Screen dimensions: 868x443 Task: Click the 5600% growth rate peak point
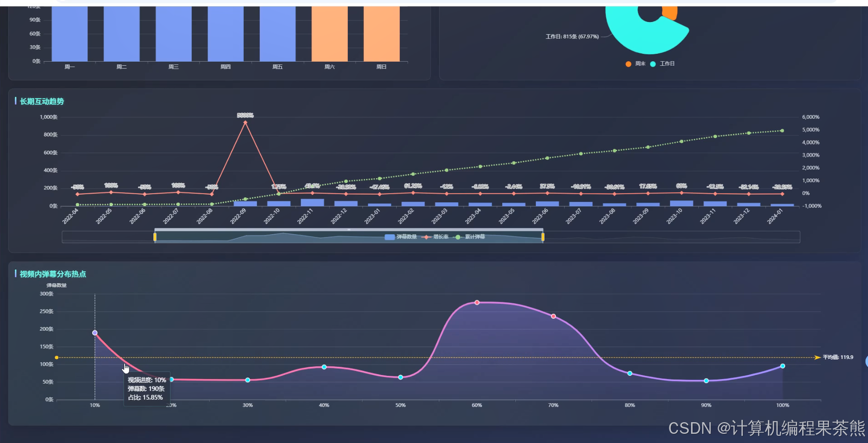coord(246,123)
